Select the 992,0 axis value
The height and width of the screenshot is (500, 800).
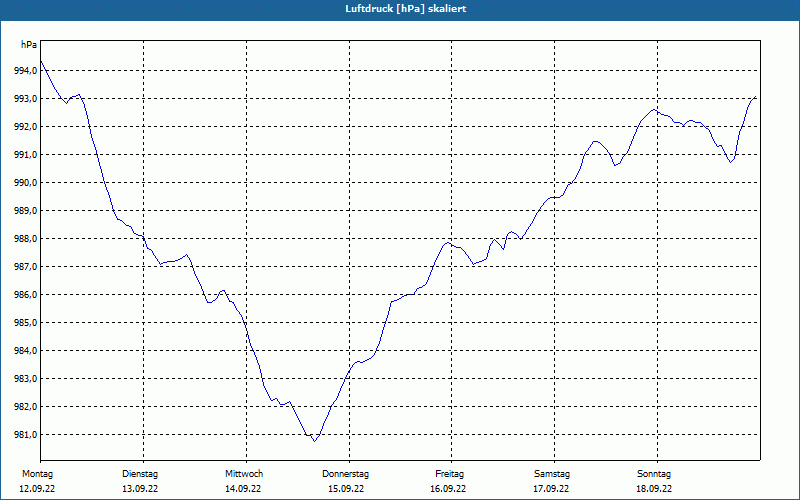[x=25, y=127]
